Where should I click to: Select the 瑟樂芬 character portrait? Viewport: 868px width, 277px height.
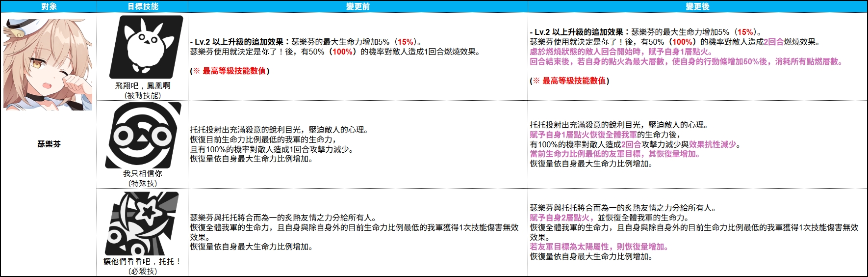coord(48,64)
